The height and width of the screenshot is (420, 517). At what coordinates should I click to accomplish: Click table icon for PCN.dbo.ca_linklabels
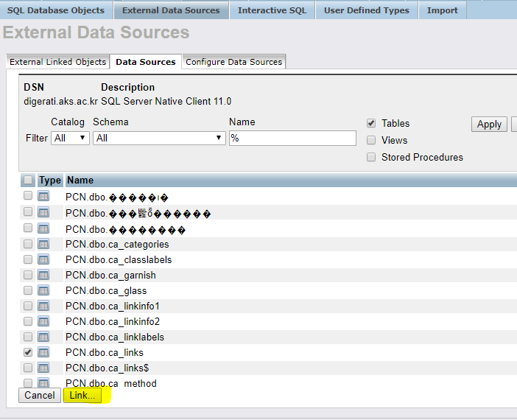click(43, 337)
